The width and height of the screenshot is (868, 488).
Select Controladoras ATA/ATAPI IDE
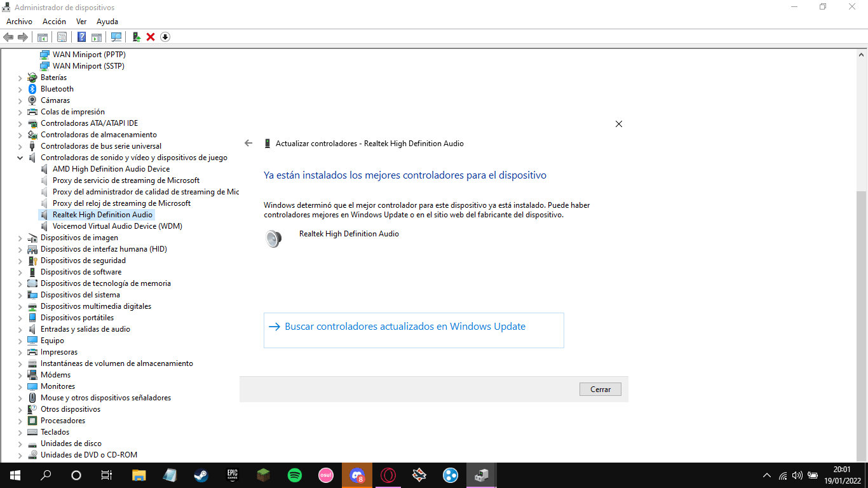[x=89, y=123]
